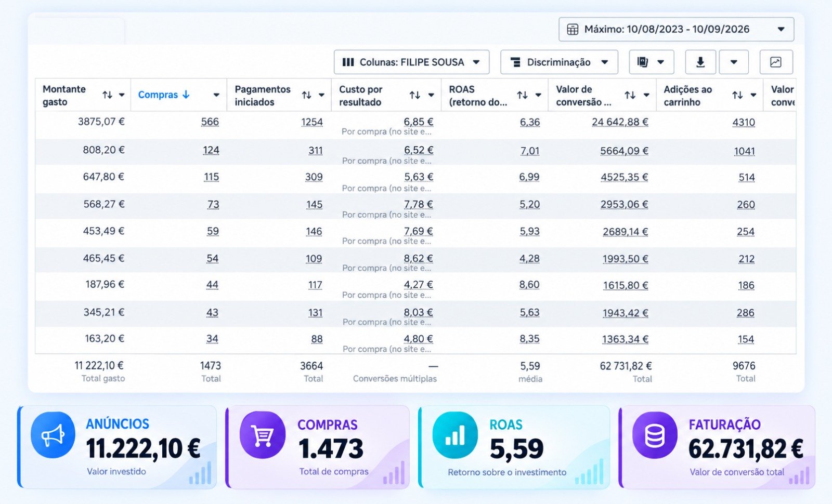Sort by Pagamentos iniciados arrows
The image size is (832, 504).
[307, 95]
